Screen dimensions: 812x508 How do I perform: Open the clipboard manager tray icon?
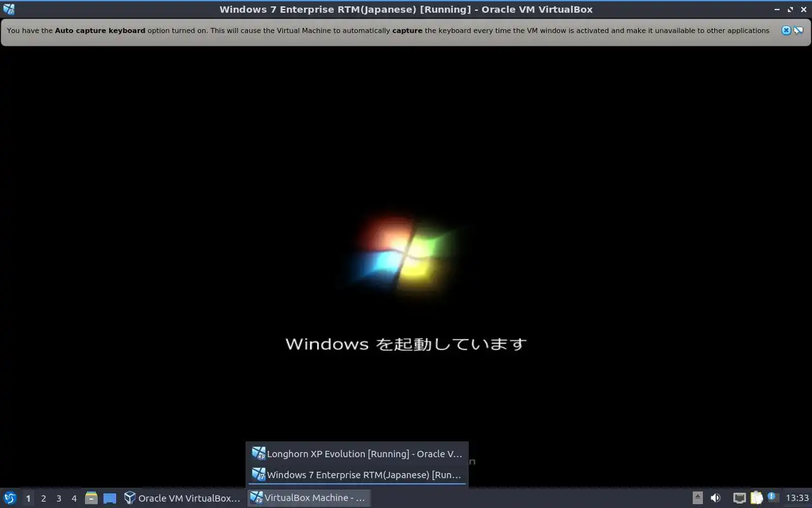pos(756,498)
